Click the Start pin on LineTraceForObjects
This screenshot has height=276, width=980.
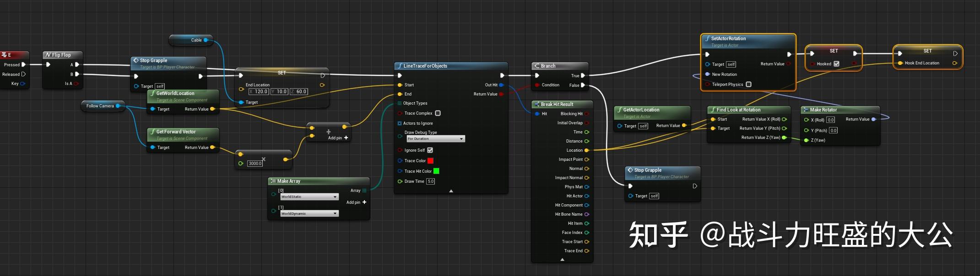pos(400,85)
